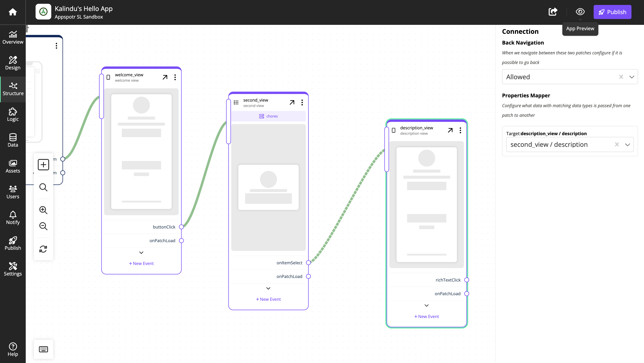The height and width of the screenshot is (363, 644).
Task: Select the Overview tab in sidebar
Action: (13, 37)
